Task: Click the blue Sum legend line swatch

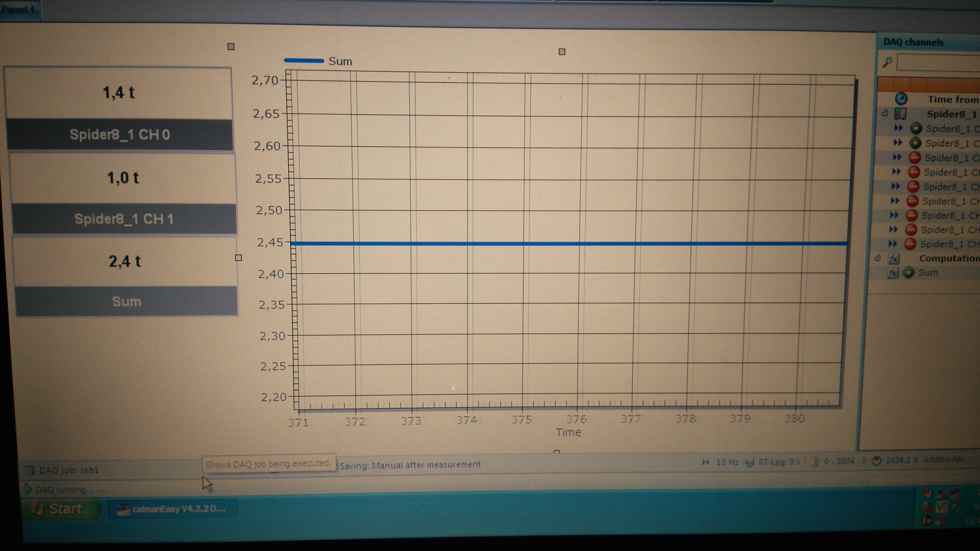Action: click(x=304, y=60)
